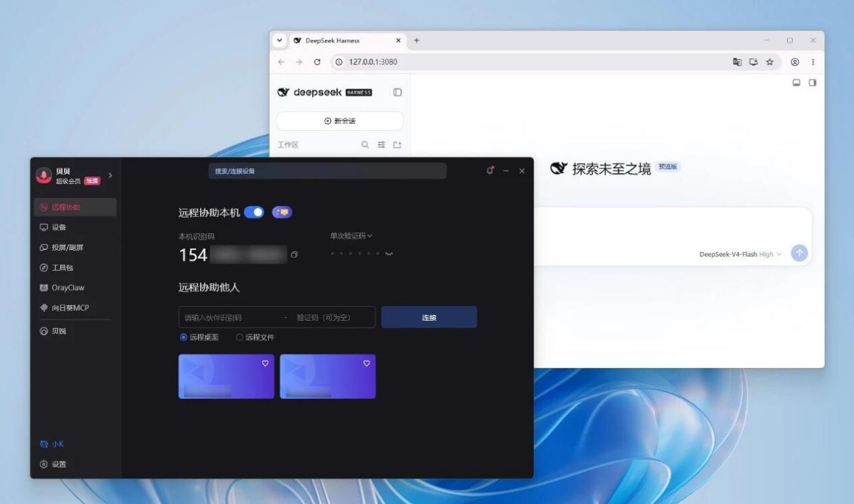
Task: Open the first recent device card
Action: [226, 377]
